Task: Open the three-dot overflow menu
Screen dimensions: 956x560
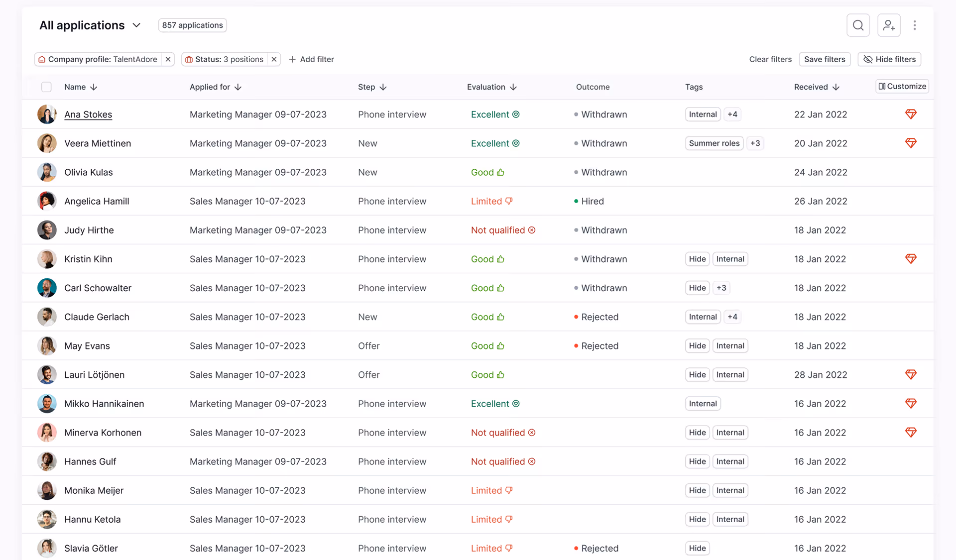Action: tap(915, 25)
